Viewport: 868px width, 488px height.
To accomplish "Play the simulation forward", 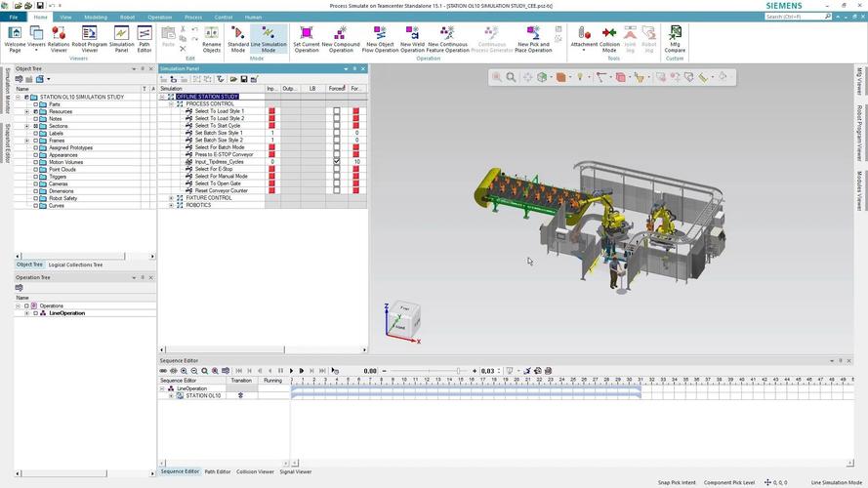I will click(x=291, y=371).
